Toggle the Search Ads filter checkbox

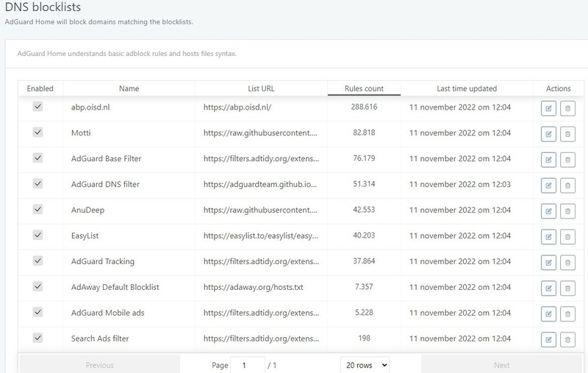[37, 338]
